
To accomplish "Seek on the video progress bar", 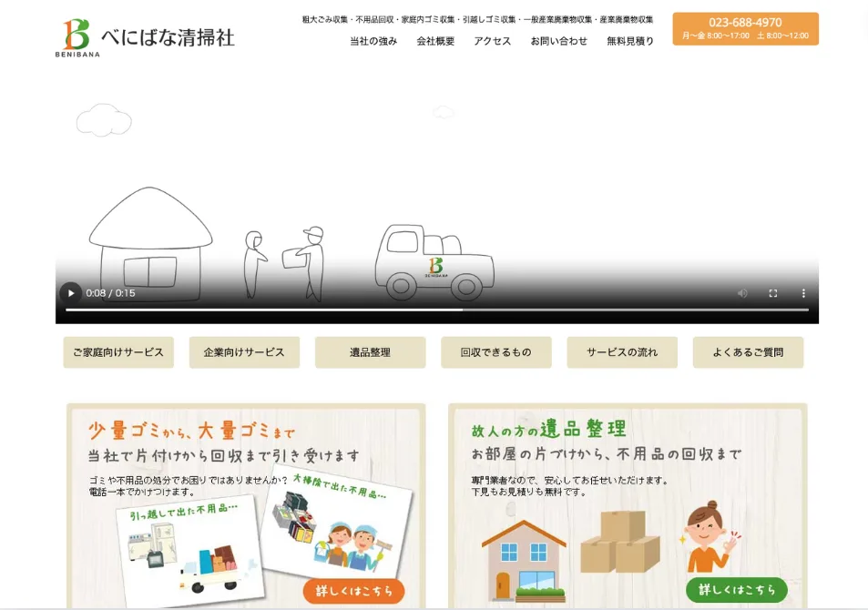I will coord(437,310).
